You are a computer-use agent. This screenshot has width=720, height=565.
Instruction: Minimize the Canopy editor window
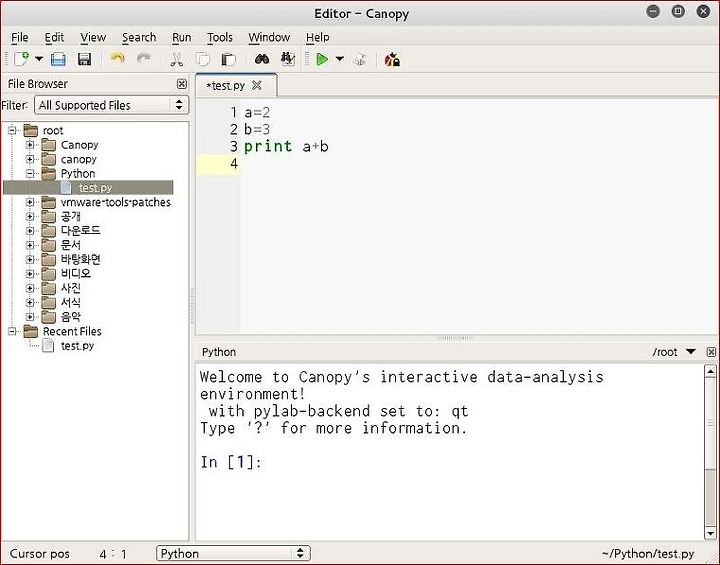click(652, 11)
